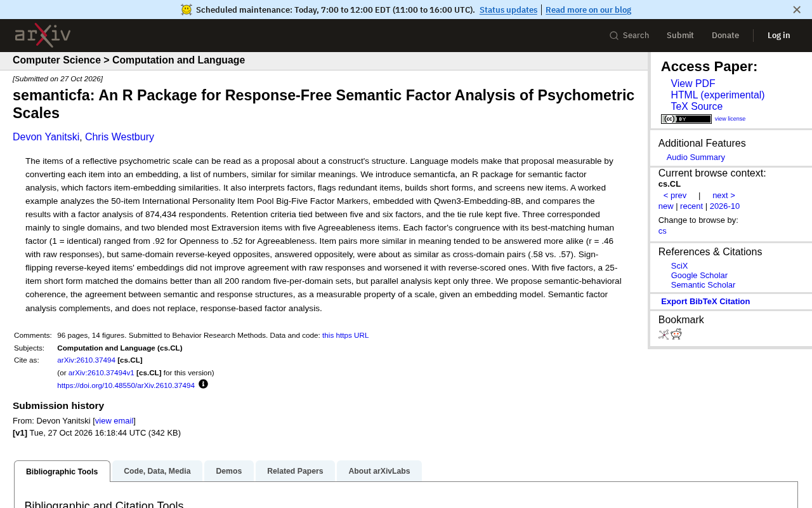Screen dimensions: 812x508
Task: Open View PDF link
Action: click(x=693, y=84)
